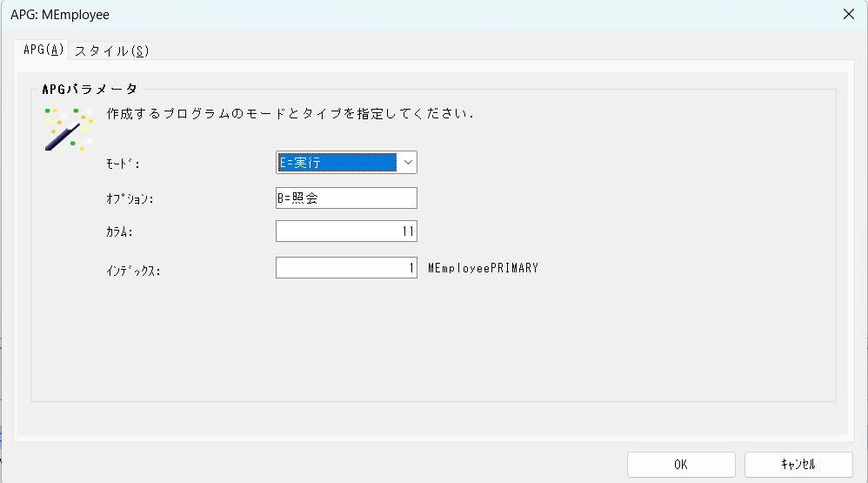Expand the モード dropdown arrow
The image size is (868, 483).
coord(407,163)
